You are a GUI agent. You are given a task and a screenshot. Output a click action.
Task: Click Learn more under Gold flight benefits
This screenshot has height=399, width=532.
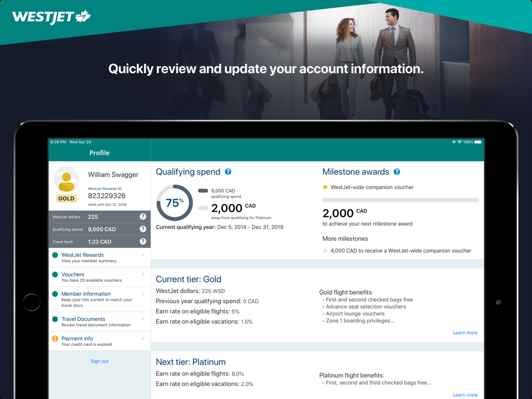pos(465,332)
